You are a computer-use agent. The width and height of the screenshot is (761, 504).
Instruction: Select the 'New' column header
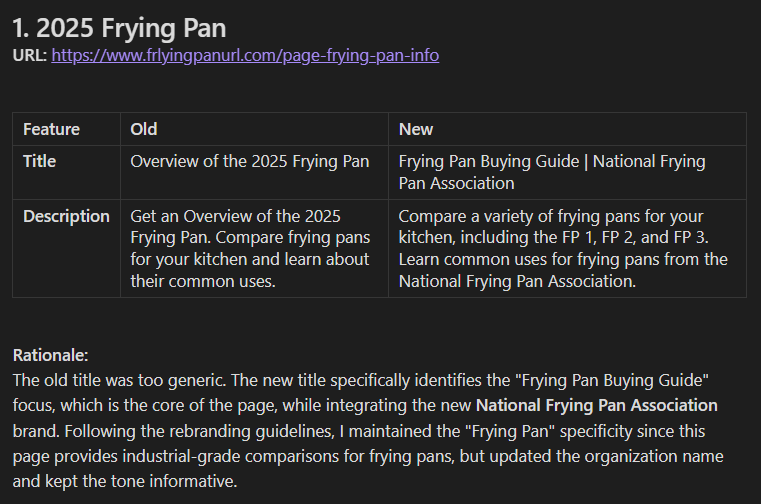pyautogui.click(x=416, y=129)
